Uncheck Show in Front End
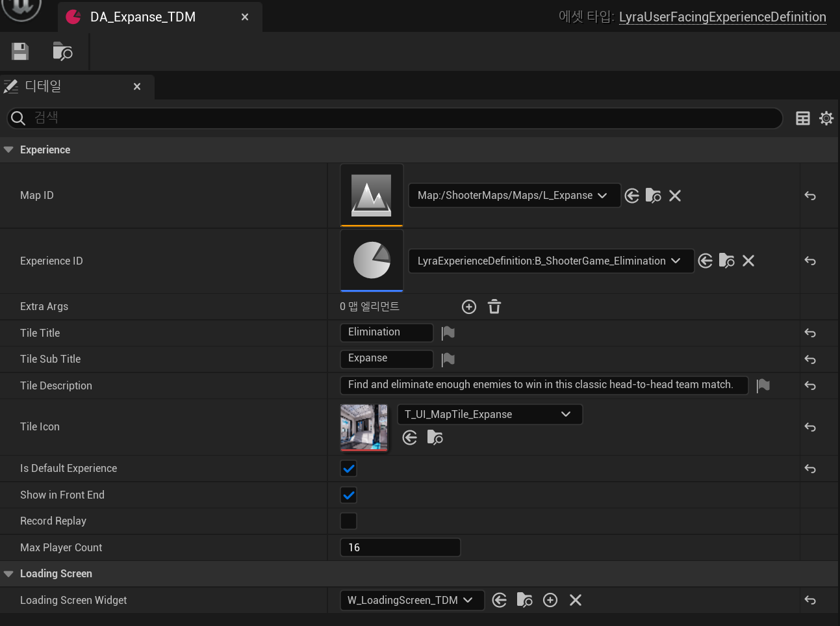The image size is (840, 626). tap(349, 495)
